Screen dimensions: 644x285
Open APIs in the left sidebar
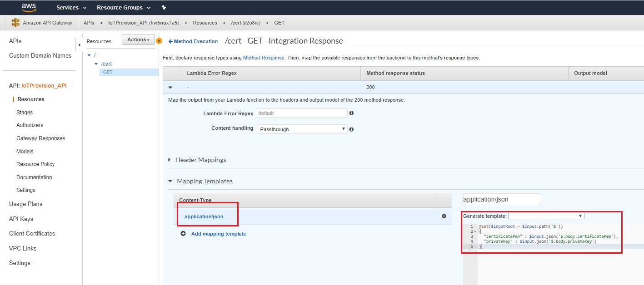[x=15, y=41]
